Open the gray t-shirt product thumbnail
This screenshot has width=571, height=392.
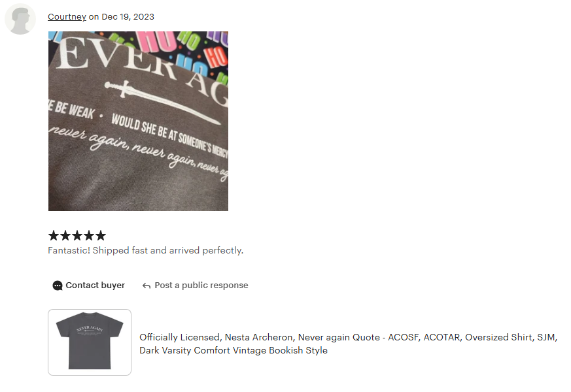point(90,342)
